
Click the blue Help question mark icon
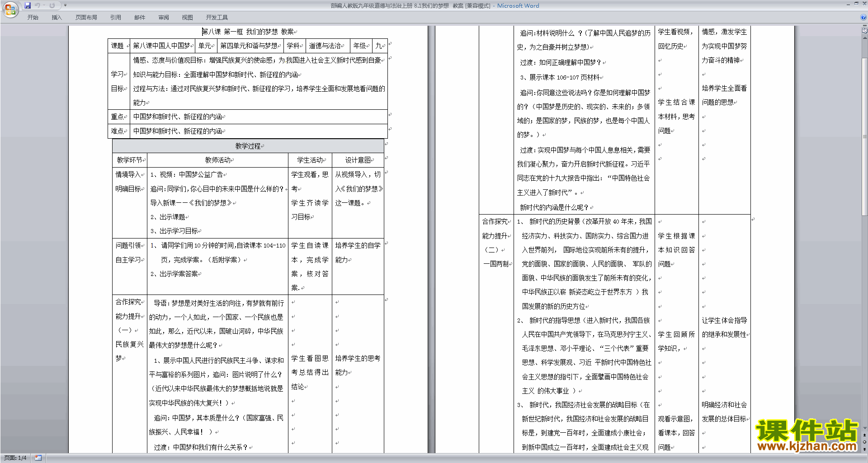pyautogui.click(x=863, y=18)
